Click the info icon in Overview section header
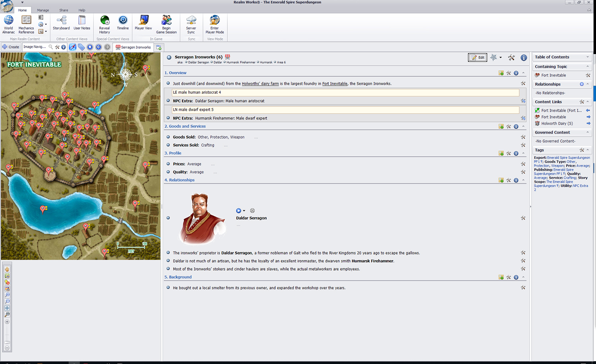Viewport: 596px width, 364px height. coord(516,73)
